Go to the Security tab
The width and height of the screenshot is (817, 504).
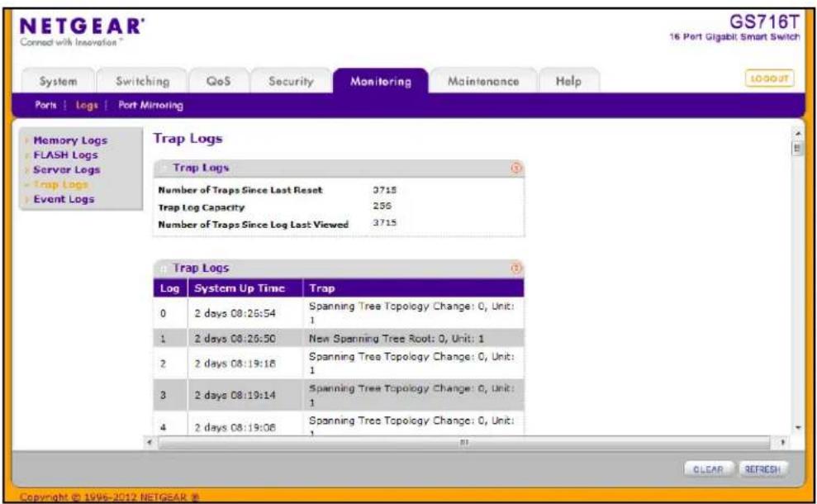[x=291, y=81]
